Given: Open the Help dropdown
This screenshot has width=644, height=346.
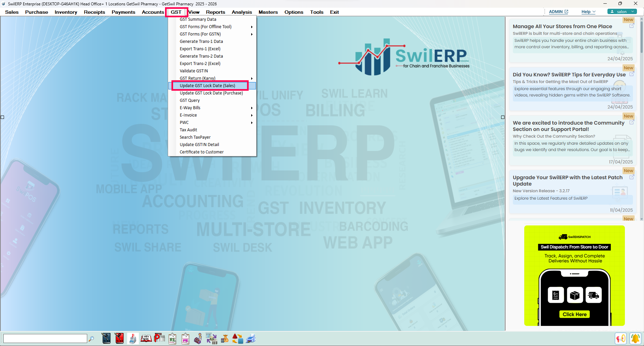Looking at the screenshot, I should click(588, 12).
